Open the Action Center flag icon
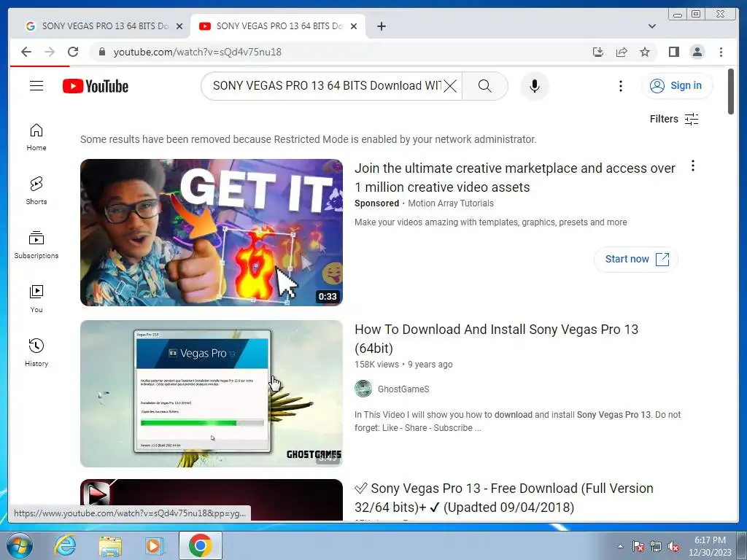 638,546
